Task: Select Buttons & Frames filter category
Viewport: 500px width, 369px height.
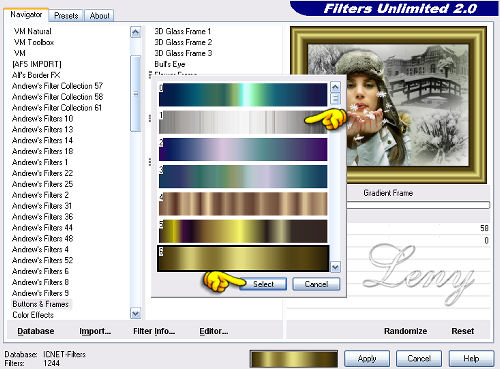Action: click(41, 304)
